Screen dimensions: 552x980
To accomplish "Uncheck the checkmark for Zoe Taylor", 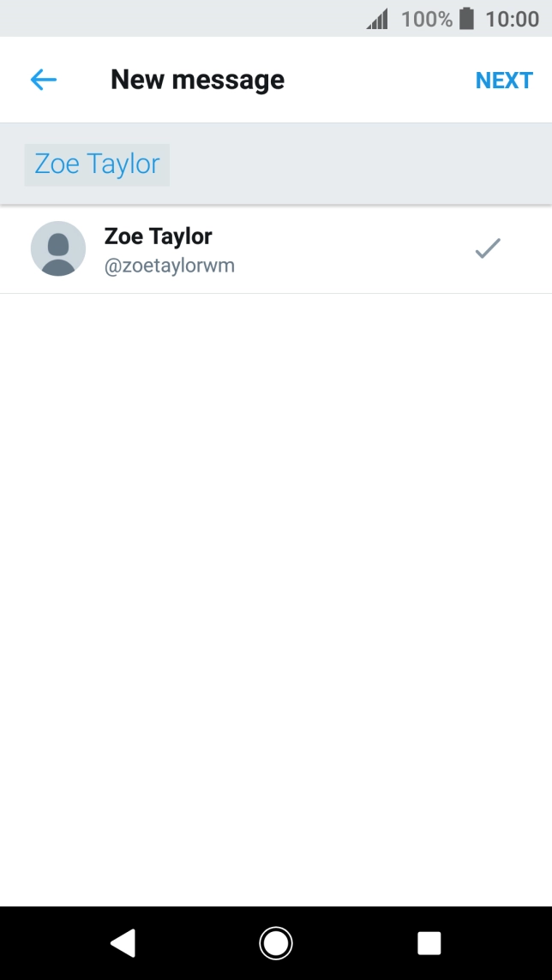I will point(488,248).
